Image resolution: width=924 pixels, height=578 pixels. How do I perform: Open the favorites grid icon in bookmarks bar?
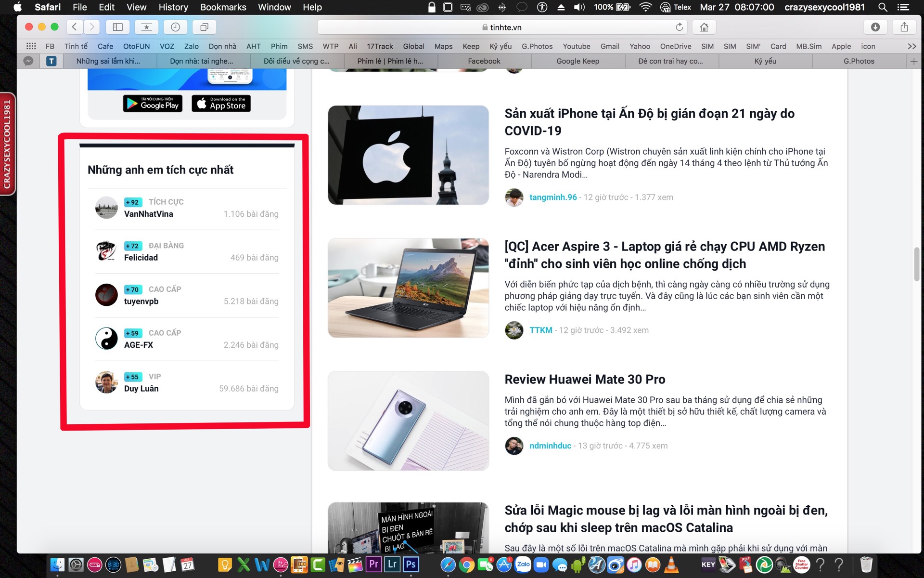pyautogui.click(x=31, y=46)
